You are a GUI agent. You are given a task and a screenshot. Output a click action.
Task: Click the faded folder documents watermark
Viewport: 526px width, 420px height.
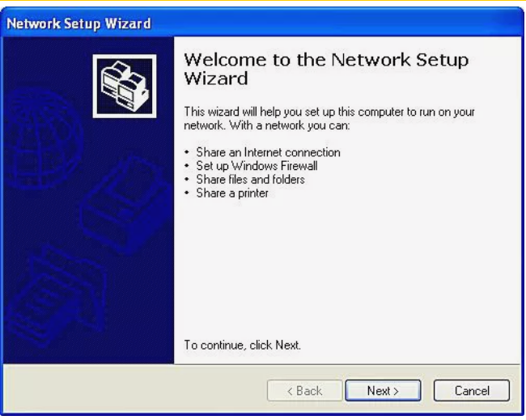point(55,297)
